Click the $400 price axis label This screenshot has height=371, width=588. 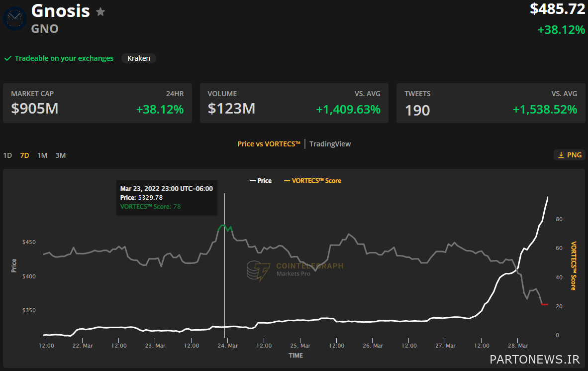pyautogui.click(x=29, y=276)
